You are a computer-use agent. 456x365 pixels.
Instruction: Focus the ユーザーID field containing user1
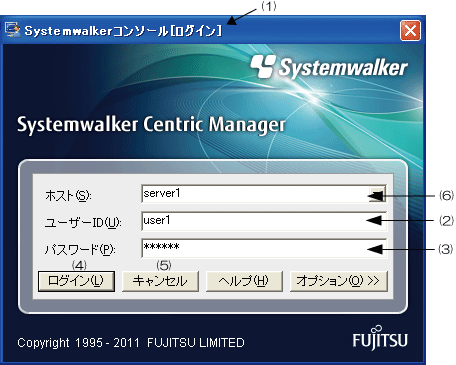264,221
